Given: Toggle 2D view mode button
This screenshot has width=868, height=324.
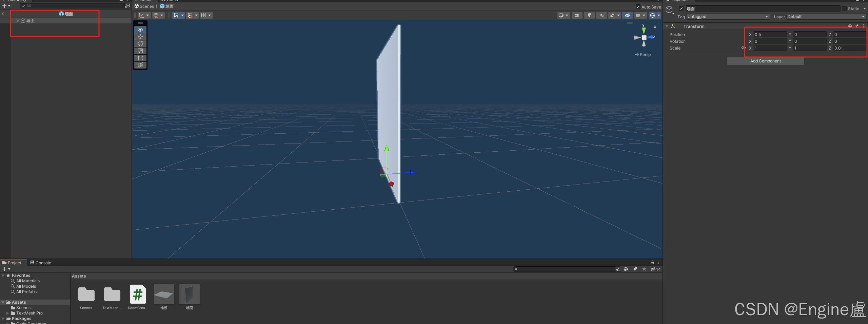Looking at the screenshot, I should point(577,15).
